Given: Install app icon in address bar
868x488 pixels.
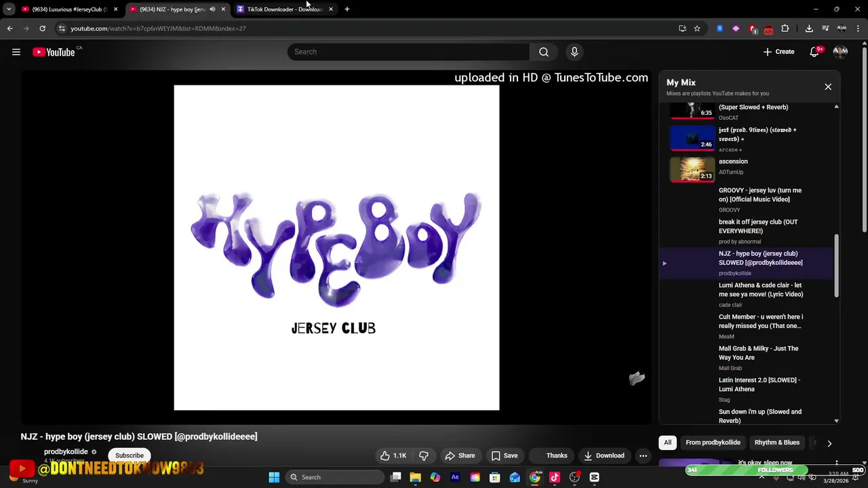Looking at the screenshot, I should click(x=682, y=28).
